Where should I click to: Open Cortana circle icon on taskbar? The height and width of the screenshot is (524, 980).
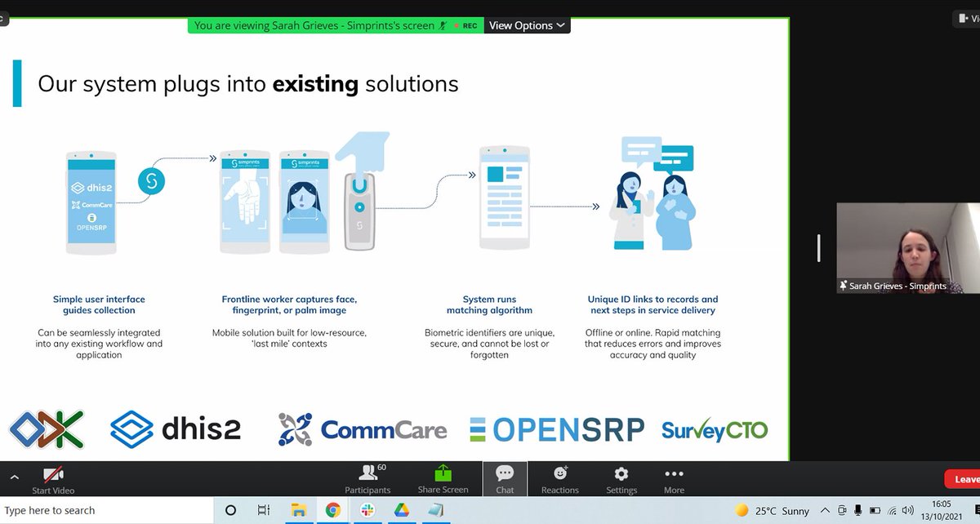230,510
